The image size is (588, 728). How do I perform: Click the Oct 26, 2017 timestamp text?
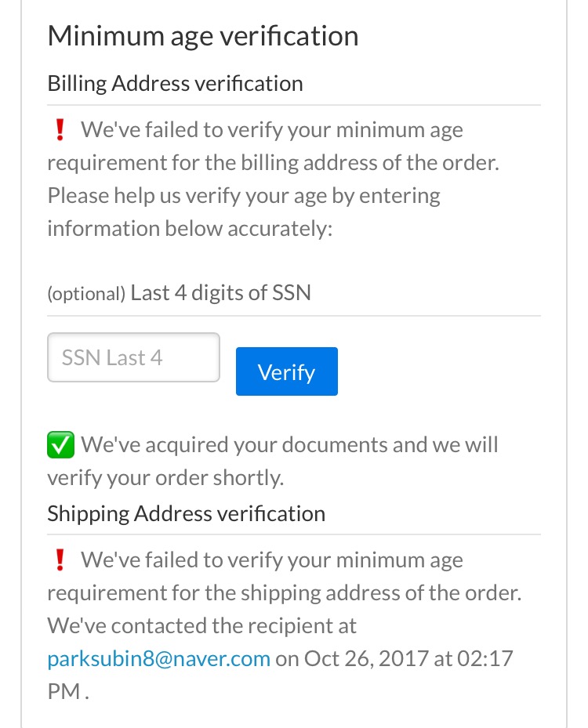click(366, 659)
